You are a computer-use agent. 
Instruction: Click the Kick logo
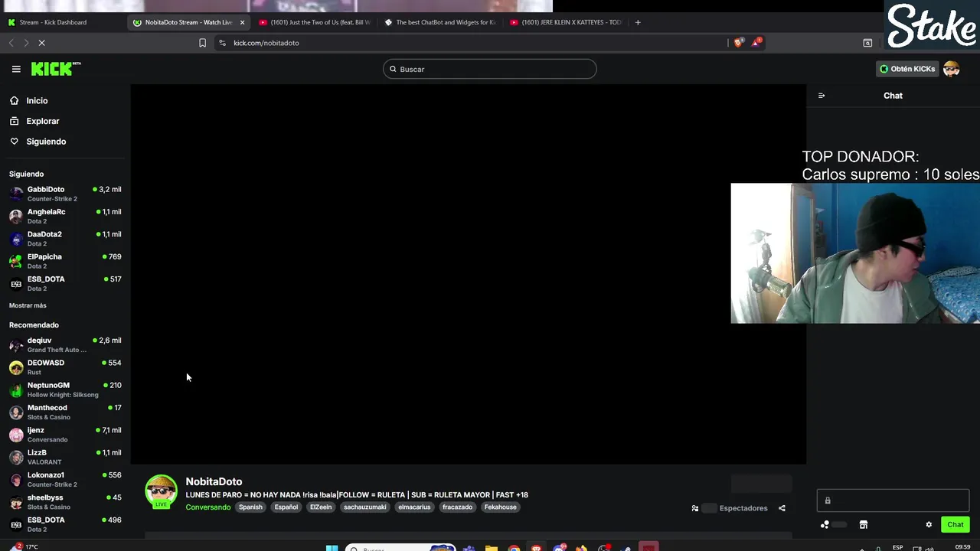click(56, 69)
